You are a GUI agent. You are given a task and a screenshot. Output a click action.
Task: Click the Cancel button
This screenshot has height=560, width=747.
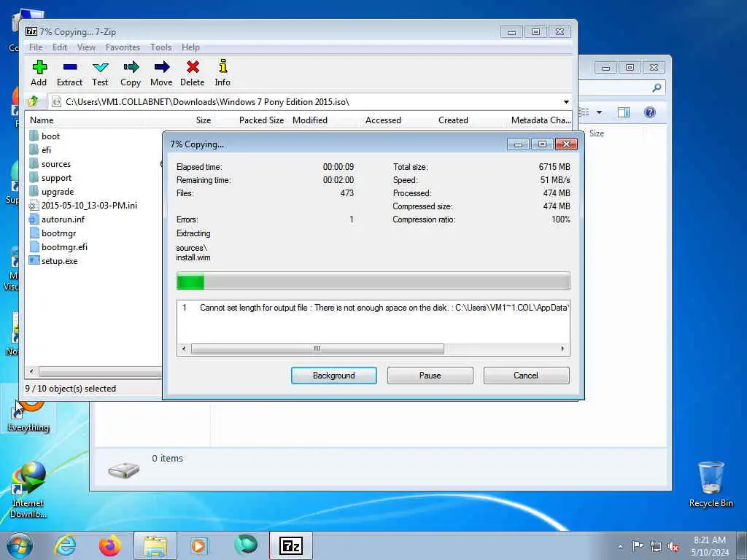point(526,376)
